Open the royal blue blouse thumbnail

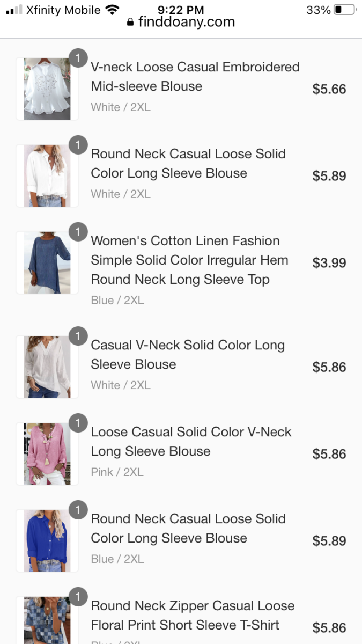coord(47,541)
